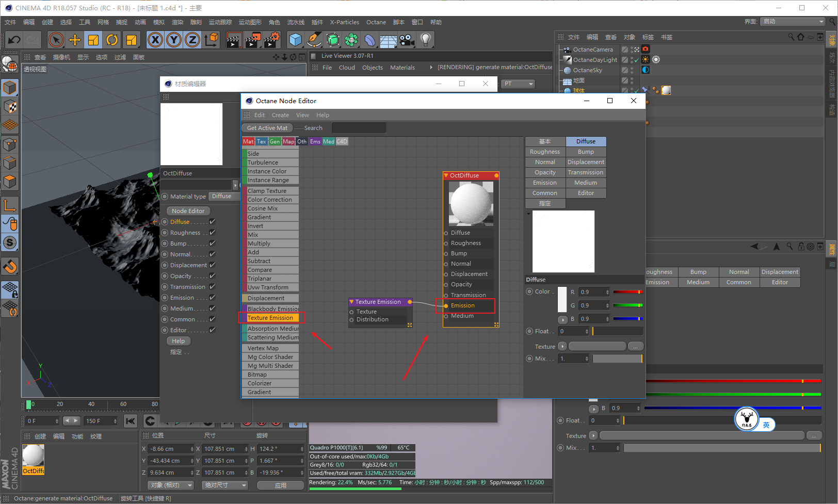Open the Material type Diffuse dropdown
838x504 pixels.
[x=224, y=196]
